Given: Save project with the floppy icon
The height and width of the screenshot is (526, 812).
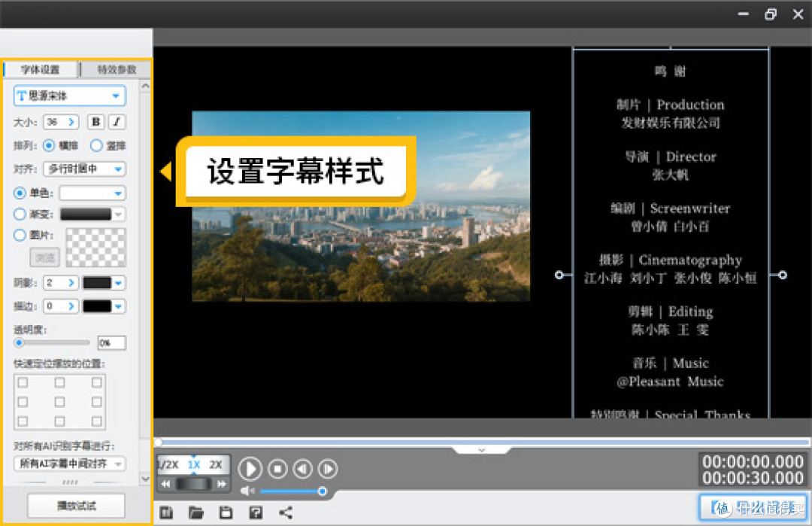Looking at the screenshot, I should tap(226, 513).
